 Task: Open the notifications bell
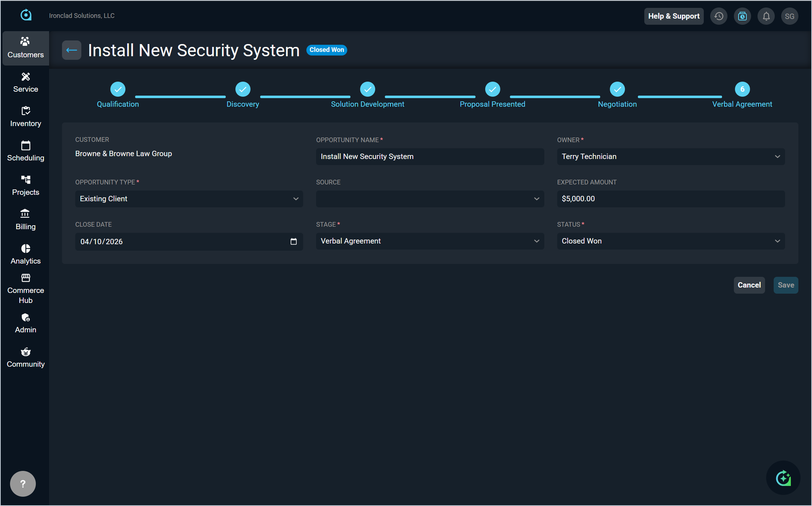click(766, 16)
